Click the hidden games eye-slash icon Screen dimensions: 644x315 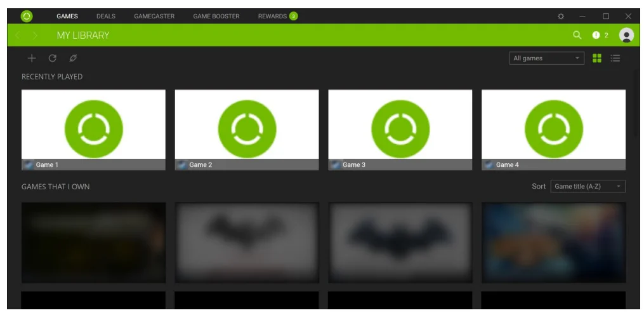click(73, 58)
